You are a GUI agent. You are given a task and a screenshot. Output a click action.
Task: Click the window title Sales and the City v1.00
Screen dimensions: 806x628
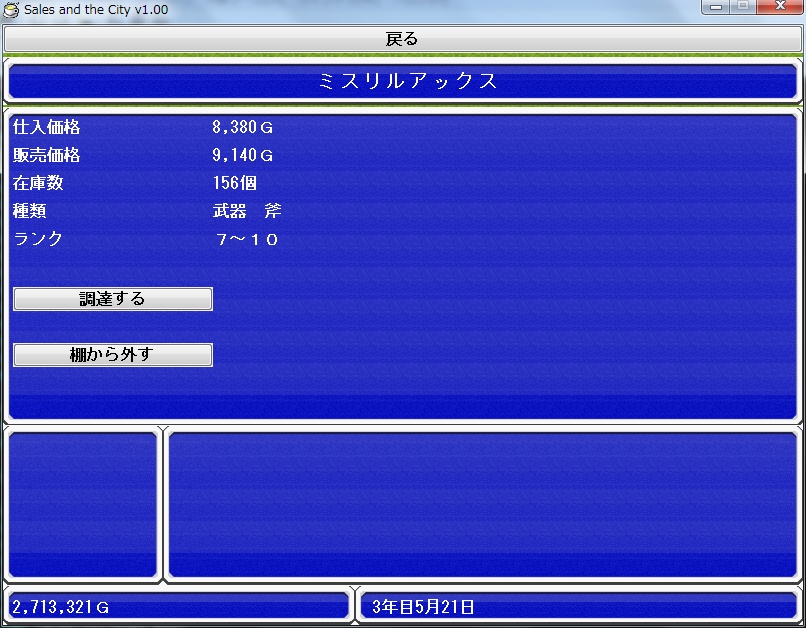coord(96,10)
